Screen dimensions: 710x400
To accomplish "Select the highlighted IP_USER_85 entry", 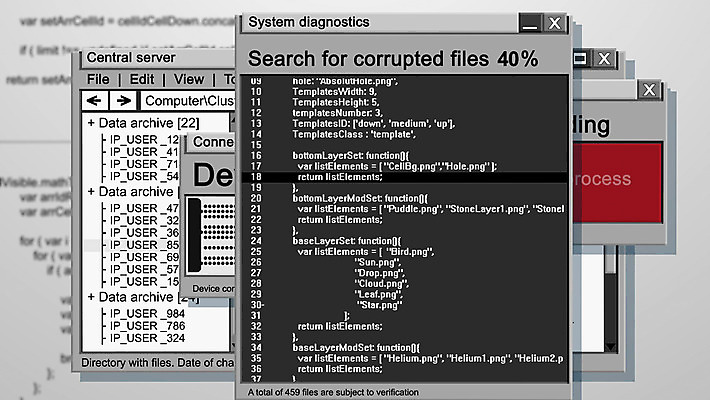I will coord(144,244).
